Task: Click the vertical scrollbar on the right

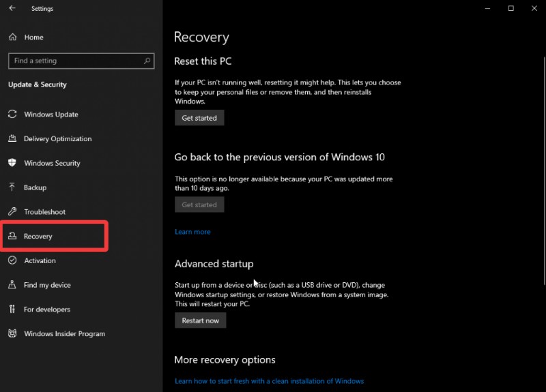Action: click(544, 170)
